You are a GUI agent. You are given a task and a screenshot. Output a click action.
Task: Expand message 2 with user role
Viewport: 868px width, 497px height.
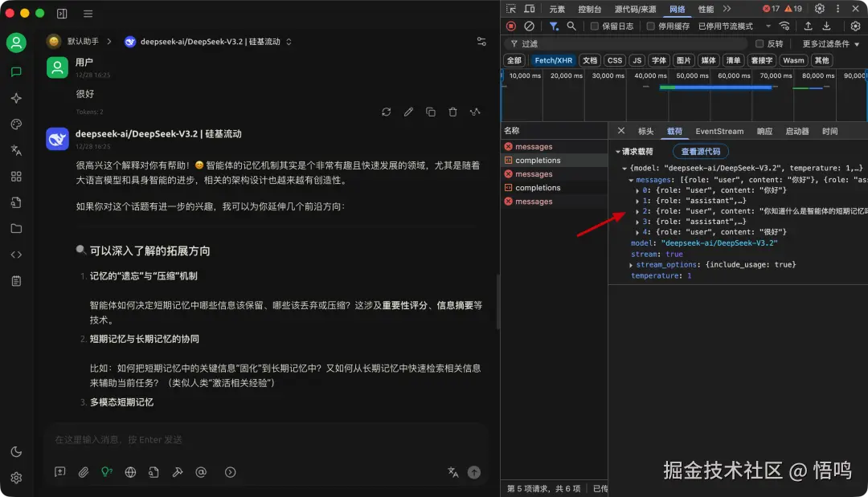point(637,211)
